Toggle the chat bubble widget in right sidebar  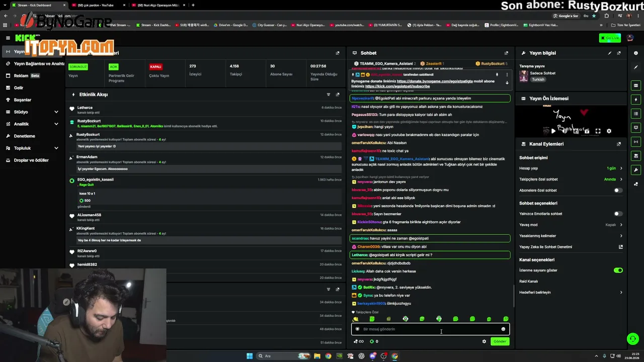coord(636,128)
